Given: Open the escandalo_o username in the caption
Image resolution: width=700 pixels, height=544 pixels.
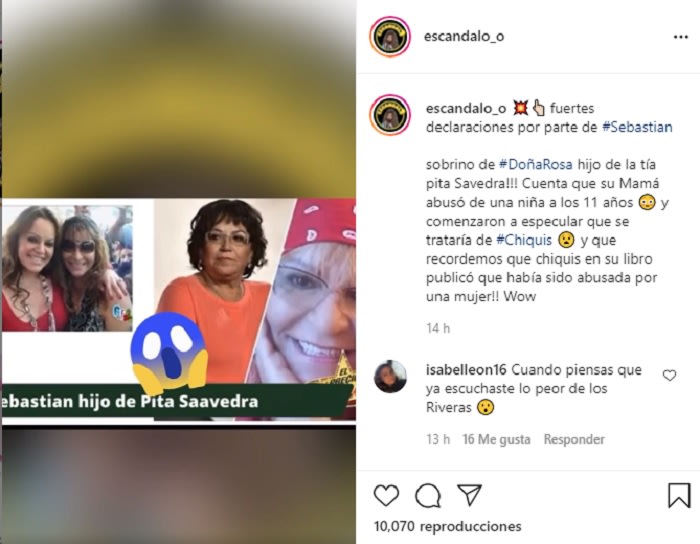Looking at the screenshot, I should (x=466, y=108).
